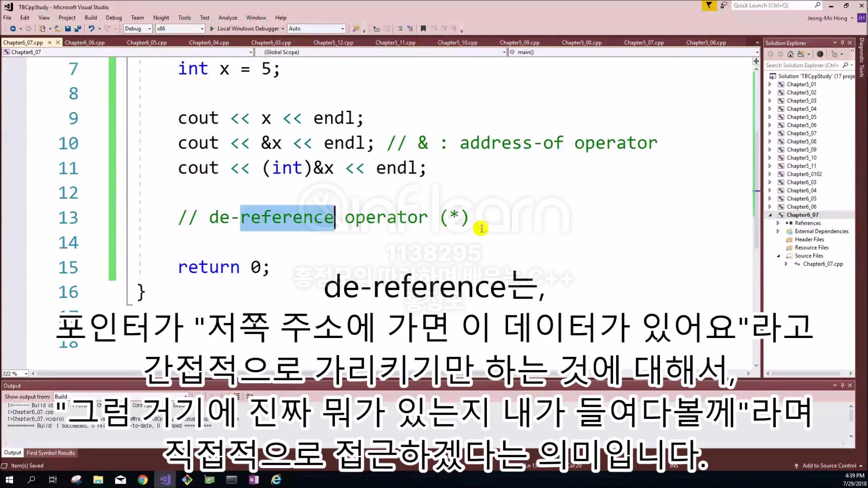Click the Navigate Backward arrow icon
Screen dimensions: 868x488
[x=13, y=28]
